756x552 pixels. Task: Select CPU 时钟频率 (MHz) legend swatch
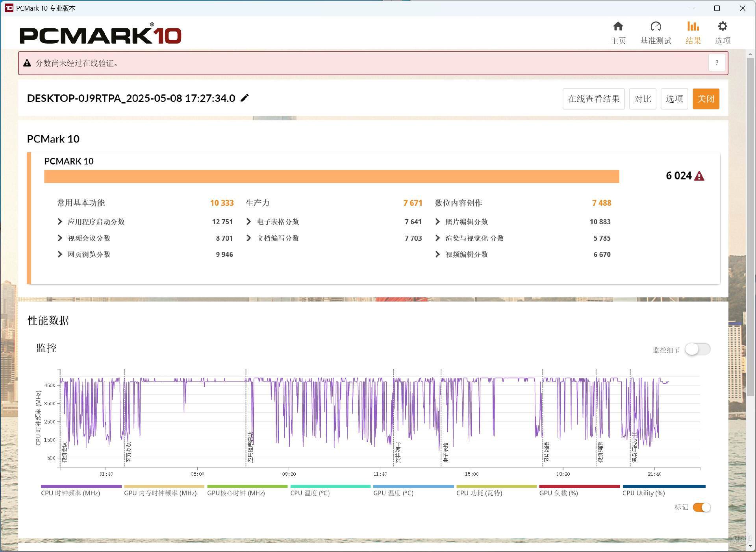81,486
